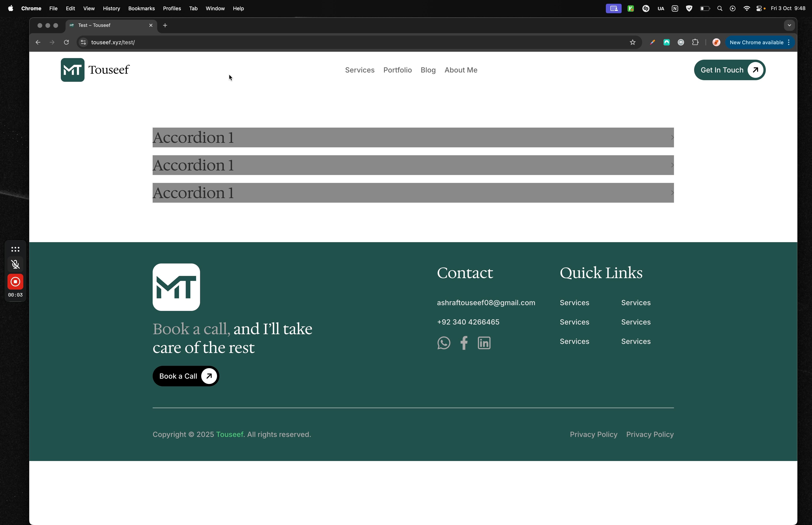This screenshot has width=812, height=525.
Task: Open the File menu
Action: click(53, 8)
